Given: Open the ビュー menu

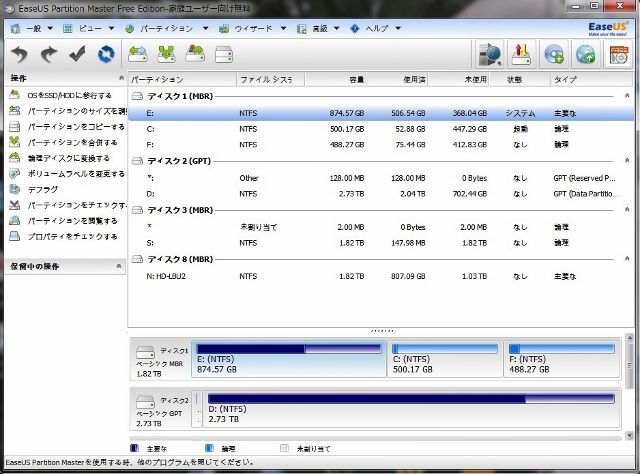Looking at the screenshot, I should (89, 29).
